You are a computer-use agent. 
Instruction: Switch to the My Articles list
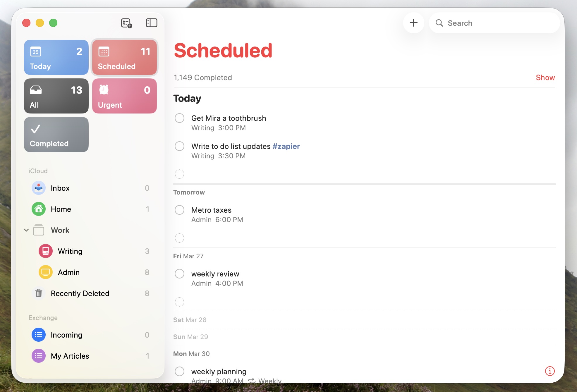70,356
